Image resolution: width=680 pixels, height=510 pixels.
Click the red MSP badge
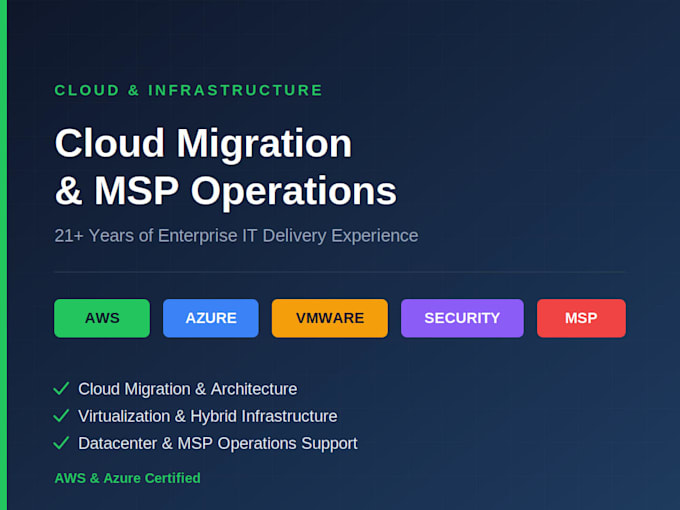(x=581, y=318)
